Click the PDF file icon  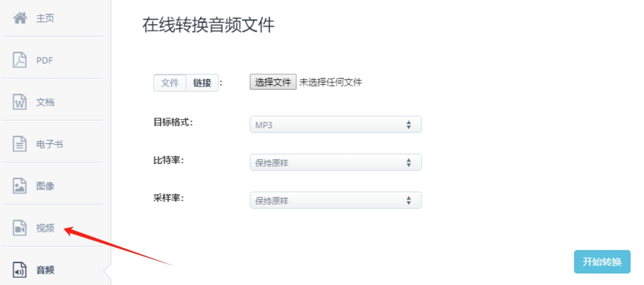[x=19, y=60]
